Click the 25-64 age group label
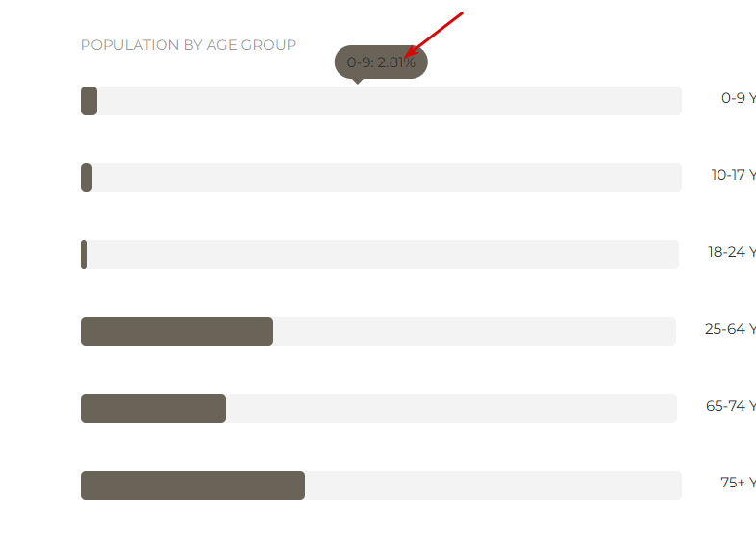Screen dimensions: 756x548 point(730,329)
